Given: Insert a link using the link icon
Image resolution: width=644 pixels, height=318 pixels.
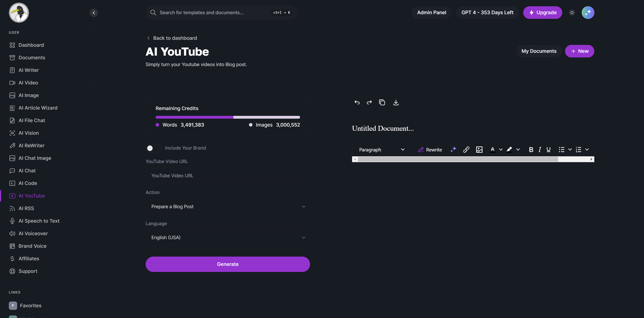Looking at the screenshot, I should pyautogui.click(x=466, y=150).
